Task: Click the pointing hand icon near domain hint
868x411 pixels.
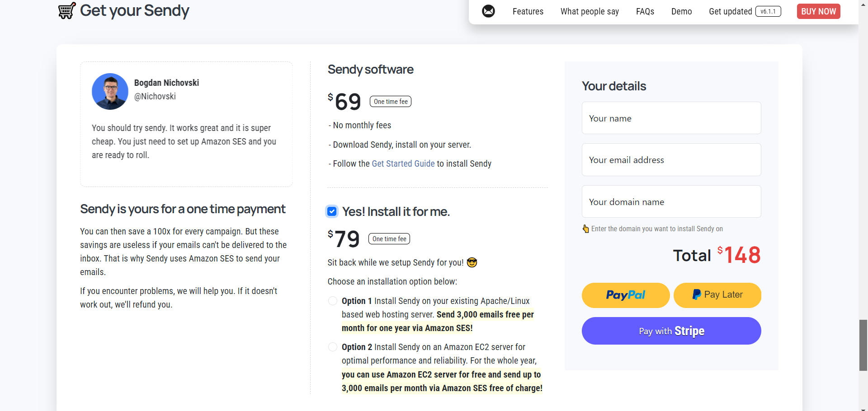Action: (x=585, y=229)
